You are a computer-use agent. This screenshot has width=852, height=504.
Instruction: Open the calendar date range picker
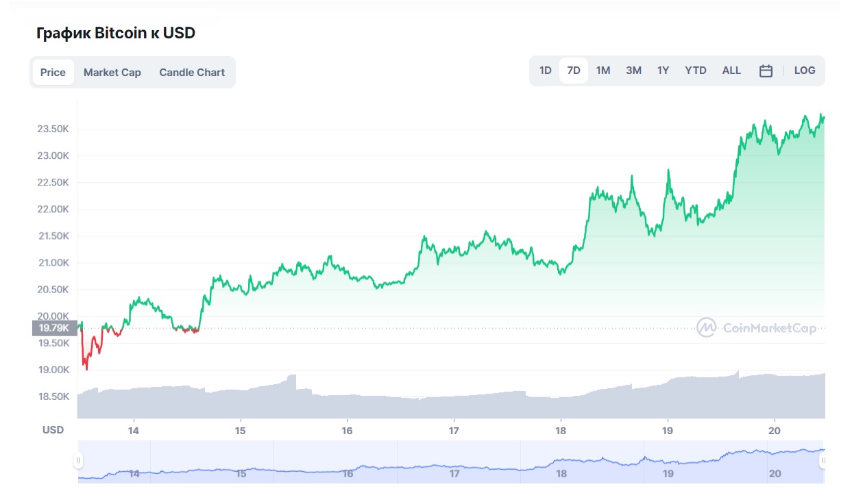click(766, 70)
